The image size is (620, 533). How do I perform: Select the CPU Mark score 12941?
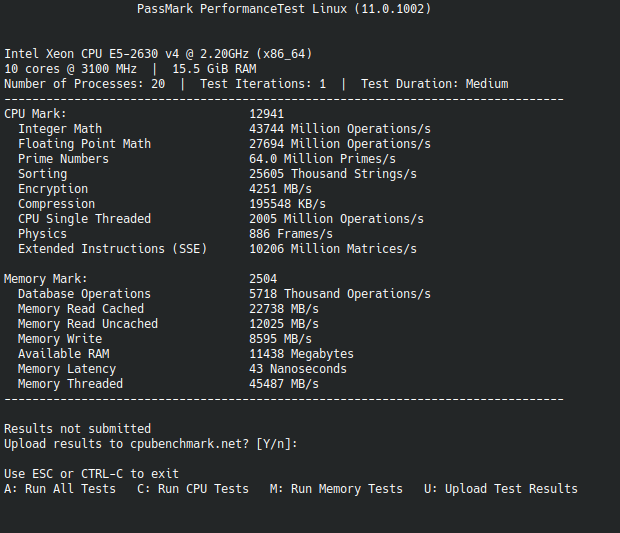point(267,114)
